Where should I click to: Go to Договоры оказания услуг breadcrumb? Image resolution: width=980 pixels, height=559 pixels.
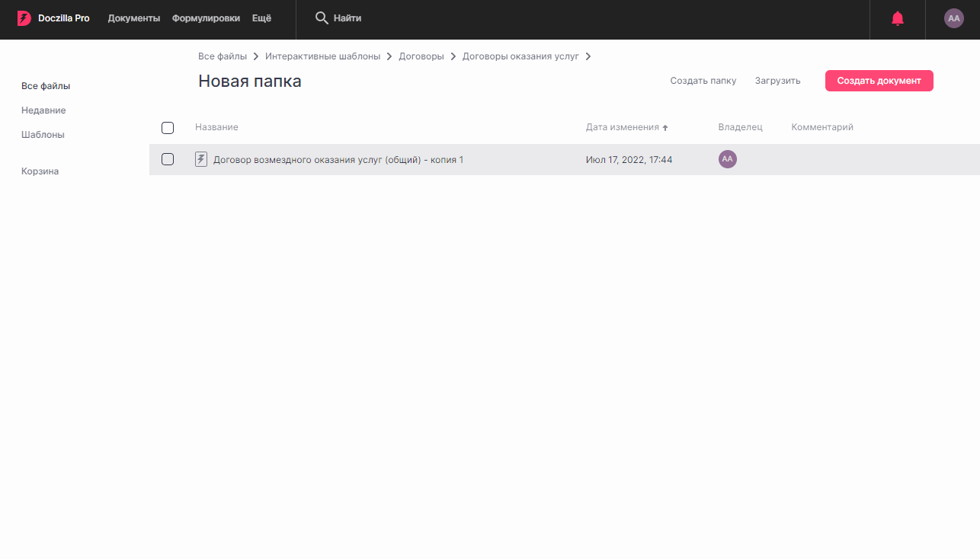(520, 56)
